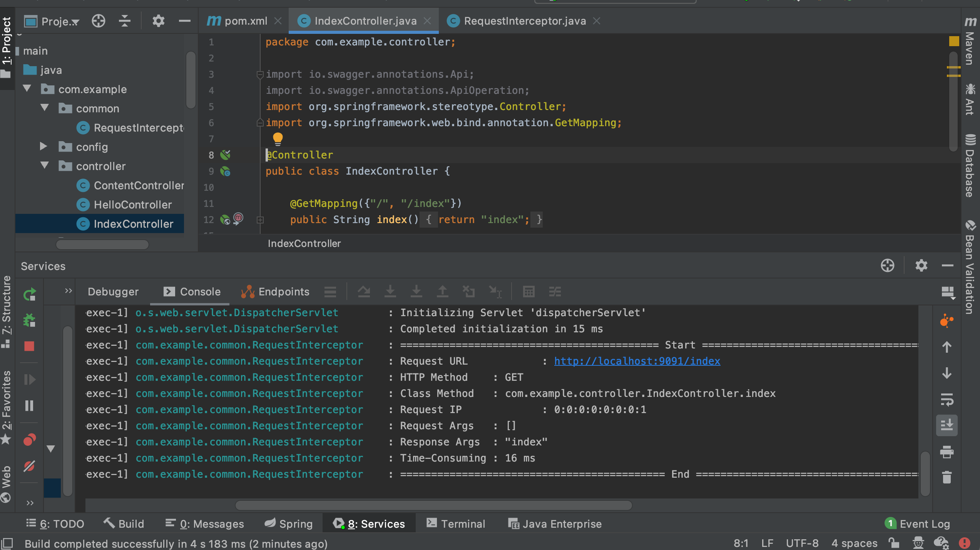Click the intention lightbulb icon
The width and height of the screenshot is (980, 550).
pos(278,139)
